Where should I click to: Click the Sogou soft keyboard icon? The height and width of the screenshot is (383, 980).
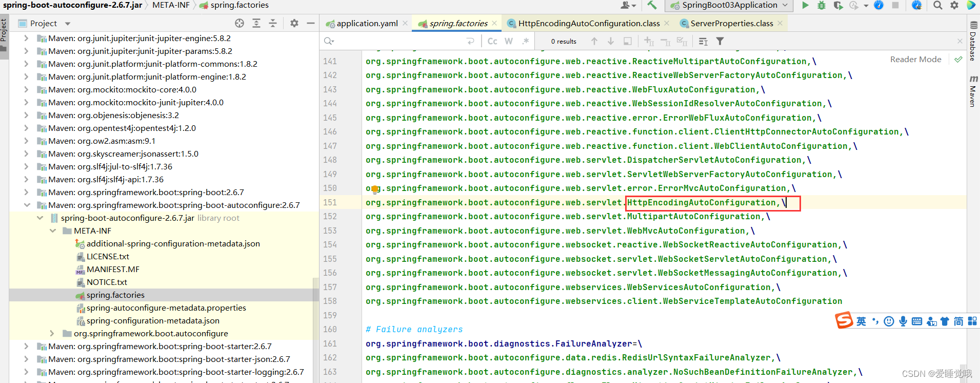click(x=917, y=321)
